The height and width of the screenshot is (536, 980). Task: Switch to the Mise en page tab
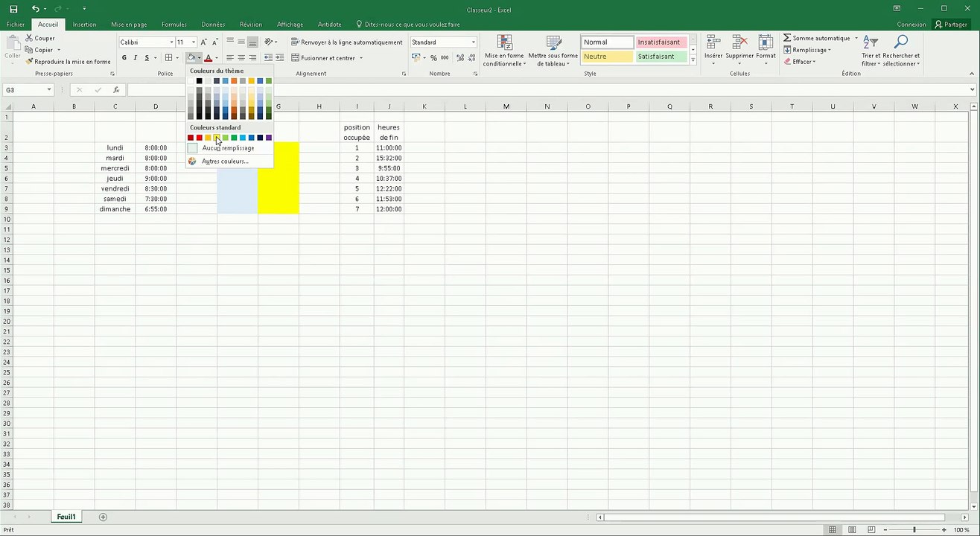[x=129, y=25]
